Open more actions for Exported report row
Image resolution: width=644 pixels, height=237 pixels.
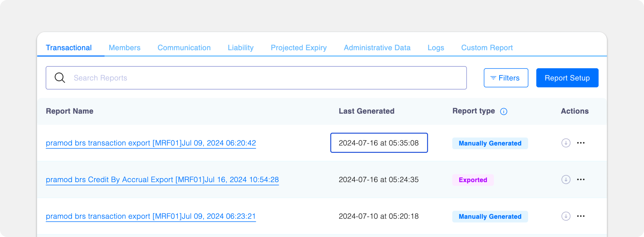[x=580, y=179]
